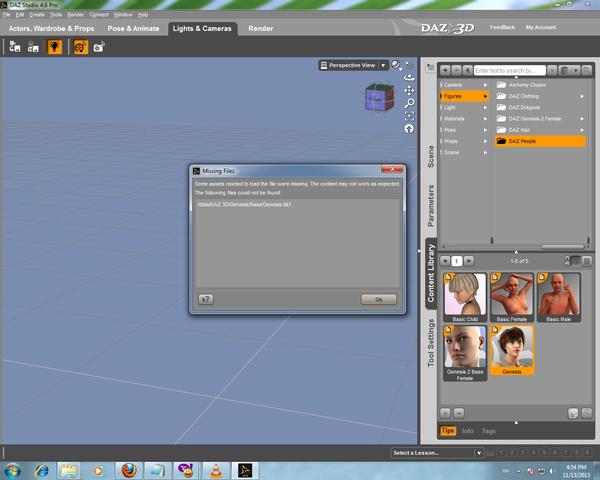This screenshot has width=600, height=480.
Task: Click the content library up-level arrow
Action: (467, 70)
